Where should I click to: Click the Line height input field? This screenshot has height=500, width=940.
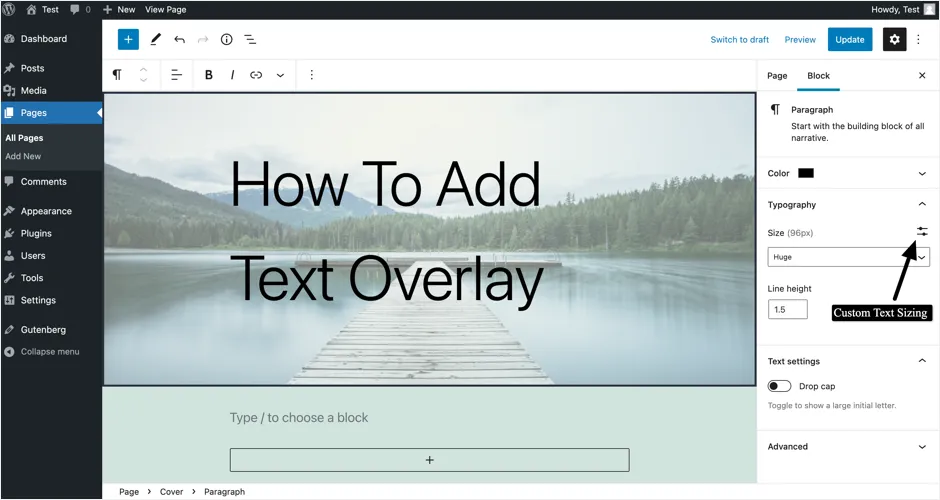click(788, 309)
